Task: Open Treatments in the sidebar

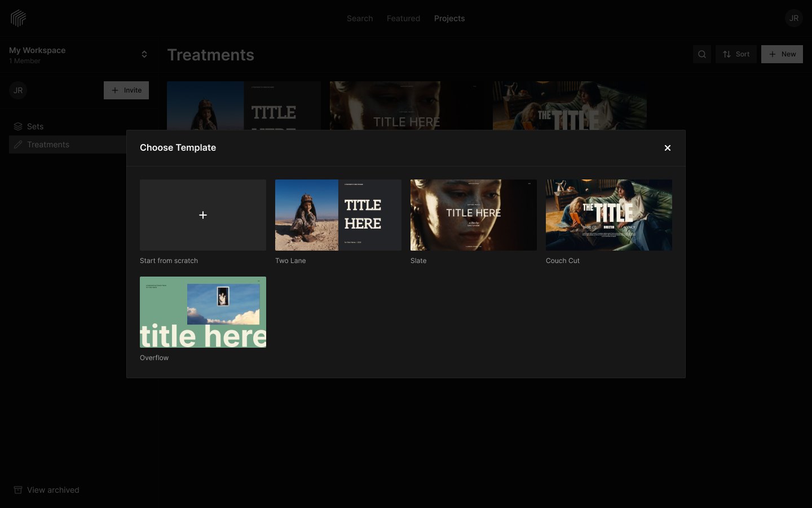Action: (x=68, y=144)
